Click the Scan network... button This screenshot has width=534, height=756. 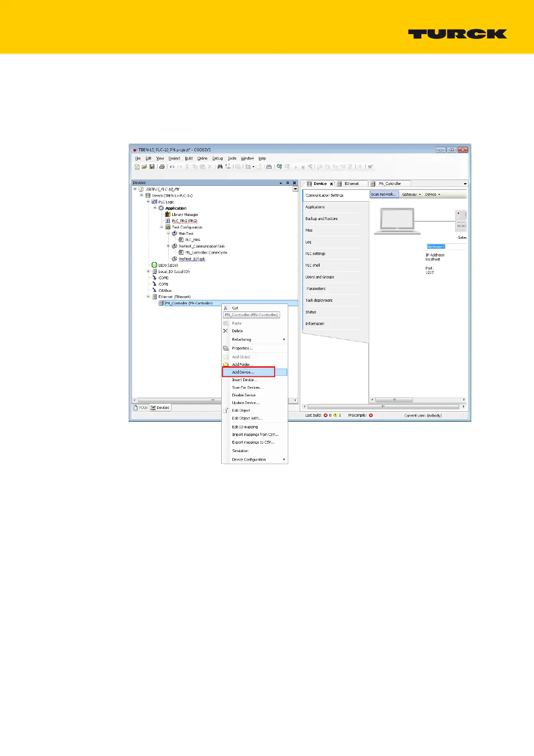pyautogui.click(x=384, y=194)
